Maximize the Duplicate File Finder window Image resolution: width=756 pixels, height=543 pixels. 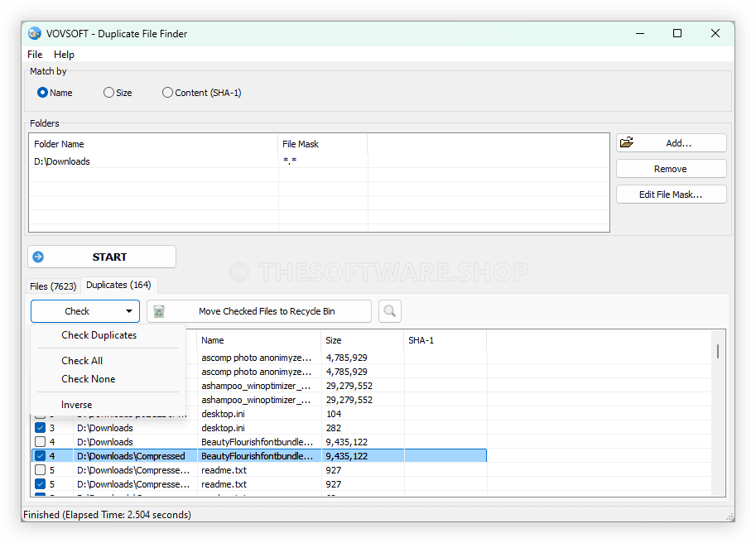point(677,33)
